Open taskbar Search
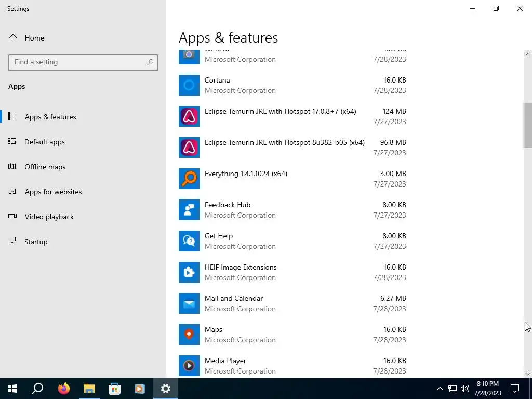The height and width of the screenshot is (399, 532). pyautogui.click(x=37, y=389)
